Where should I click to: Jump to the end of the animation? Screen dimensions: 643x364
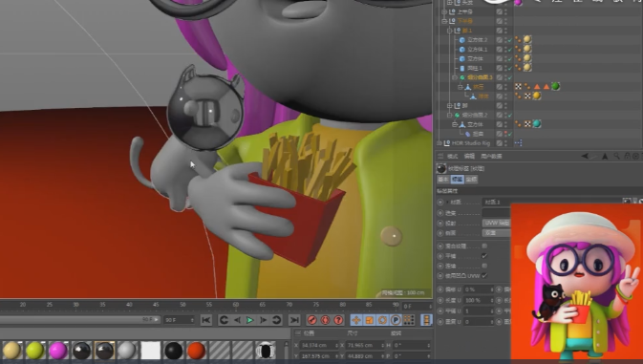(294, 320)
